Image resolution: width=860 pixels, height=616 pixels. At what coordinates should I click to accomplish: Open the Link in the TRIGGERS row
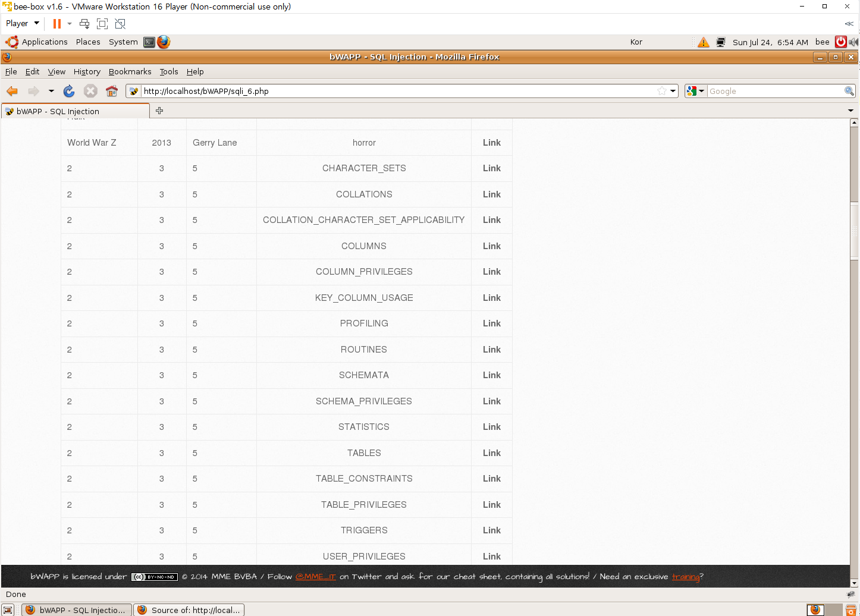491,530
